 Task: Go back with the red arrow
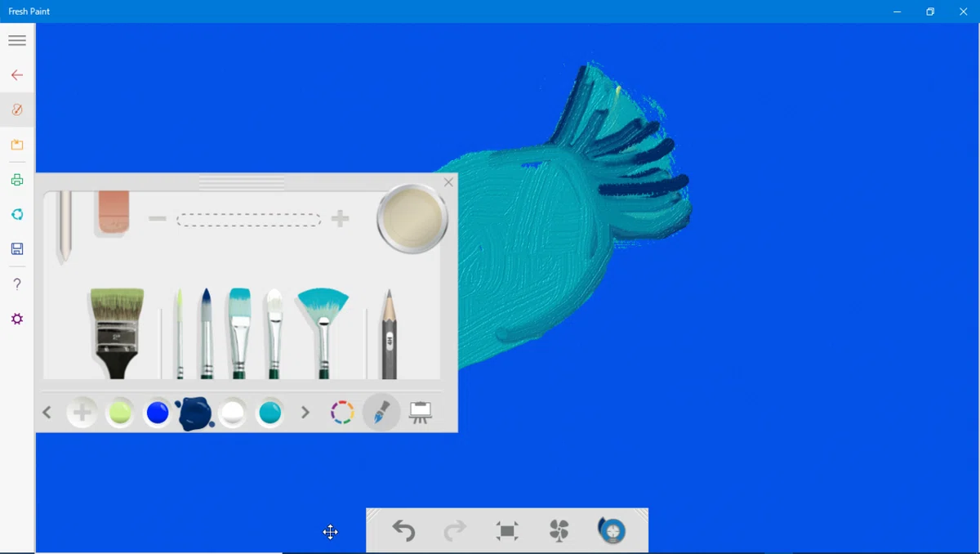click(x=17, y=75)
